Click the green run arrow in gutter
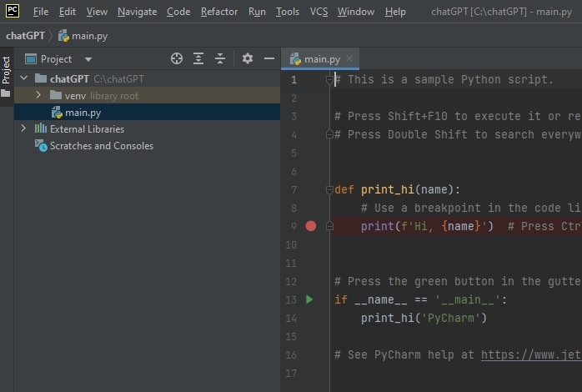Viewport: 582px width, 392px height. [310, 299]
